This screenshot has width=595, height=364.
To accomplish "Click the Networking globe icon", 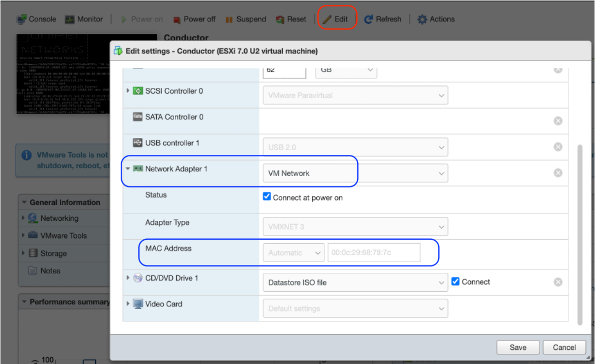I will (33, 218).
